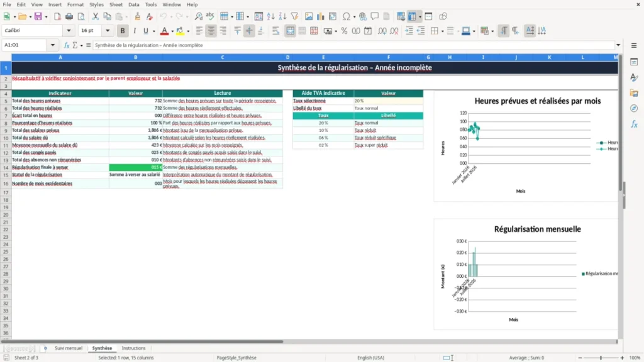Screen dimensions: 644x362
Task: Clear direct formatting
Action: point(150,16)
